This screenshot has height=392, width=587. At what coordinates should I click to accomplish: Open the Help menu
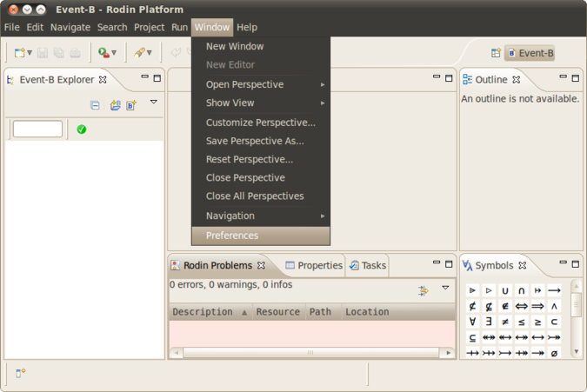(x=247, y=27)
